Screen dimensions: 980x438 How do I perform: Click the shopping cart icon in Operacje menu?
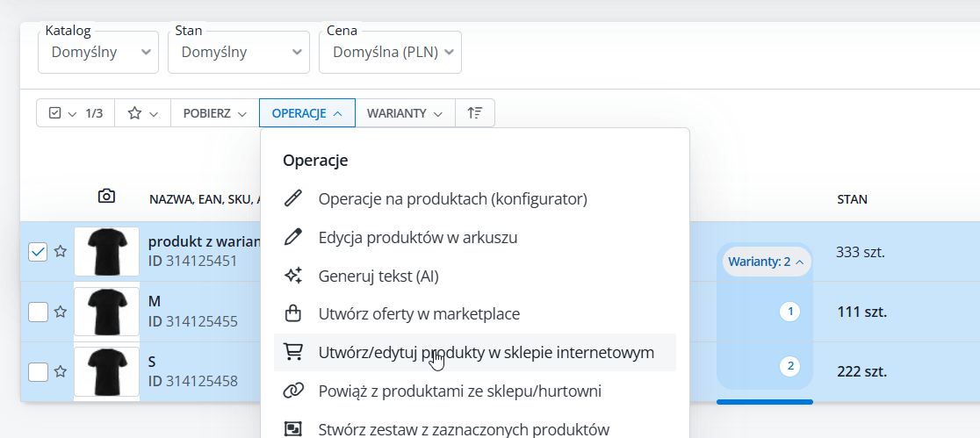[293, 353]
